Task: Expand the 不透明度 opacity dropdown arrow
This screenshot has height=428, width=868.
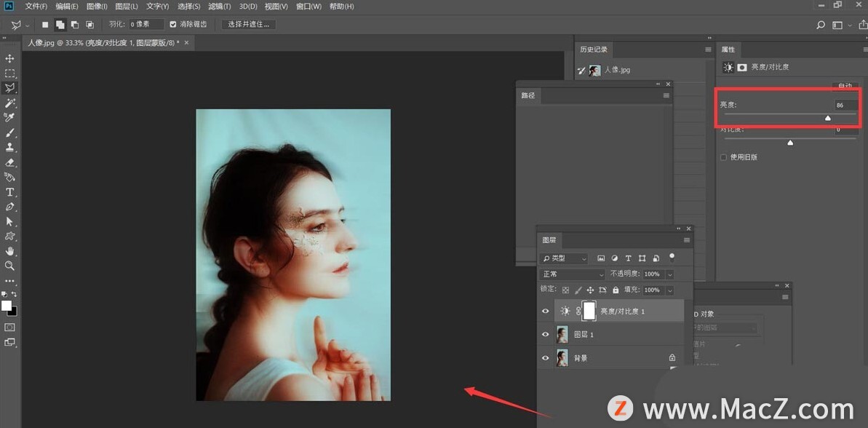Action: [x=669, y=274]
